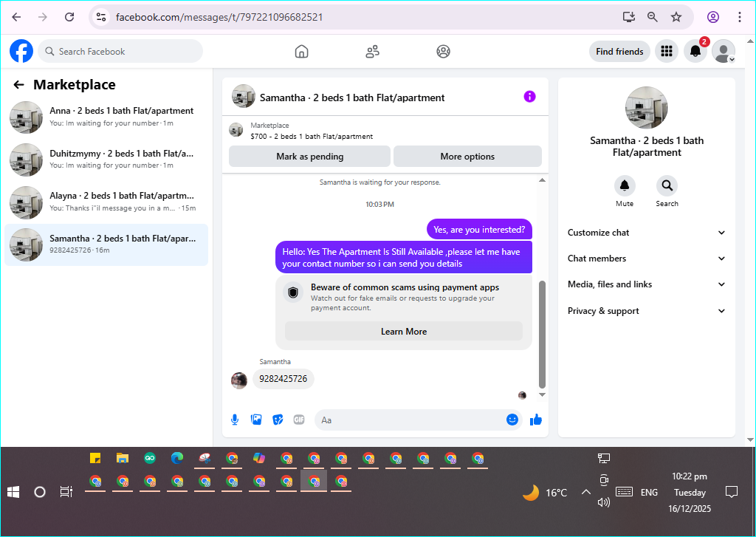Open the Friends icon in top navigation
The width and height of the screenshot is (756, 537).
(372, 51)
